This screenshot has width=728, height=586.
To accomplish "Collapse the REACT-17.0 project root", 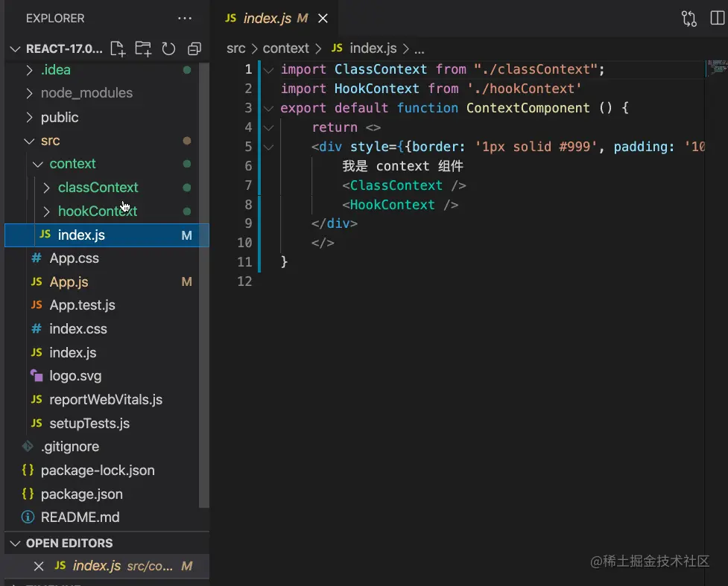I will [x=16, y=48].
